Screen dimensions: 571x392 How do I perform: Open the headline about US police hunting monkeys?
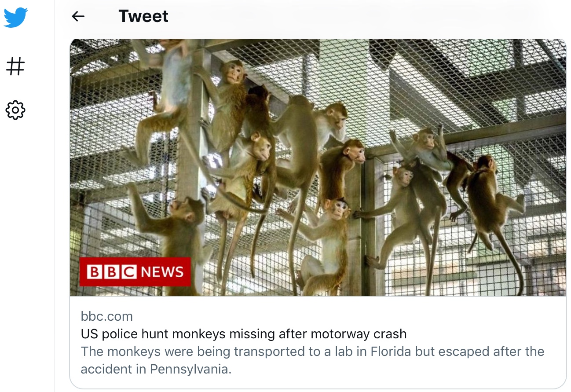tap(244, 334)
